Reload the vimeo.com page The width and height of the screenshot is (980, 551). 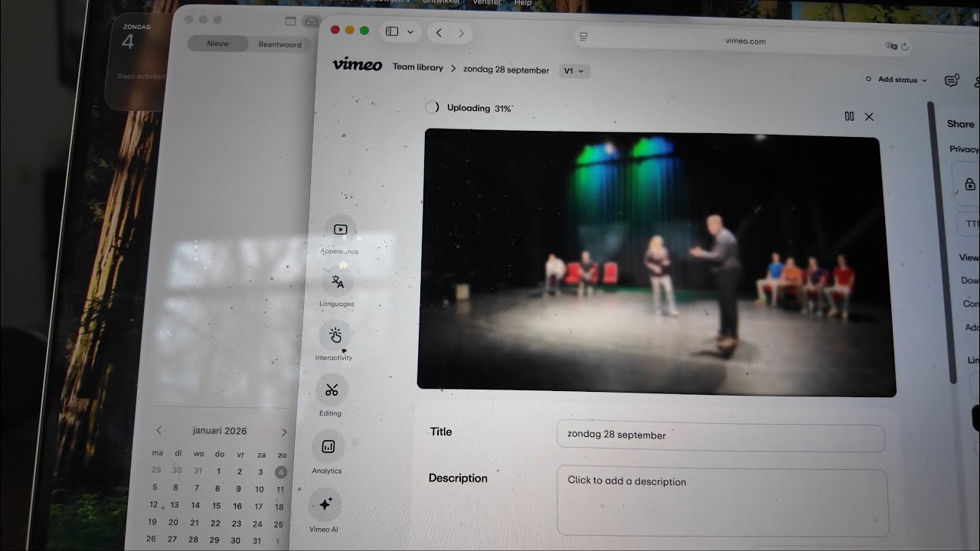[x=905, y=46]
